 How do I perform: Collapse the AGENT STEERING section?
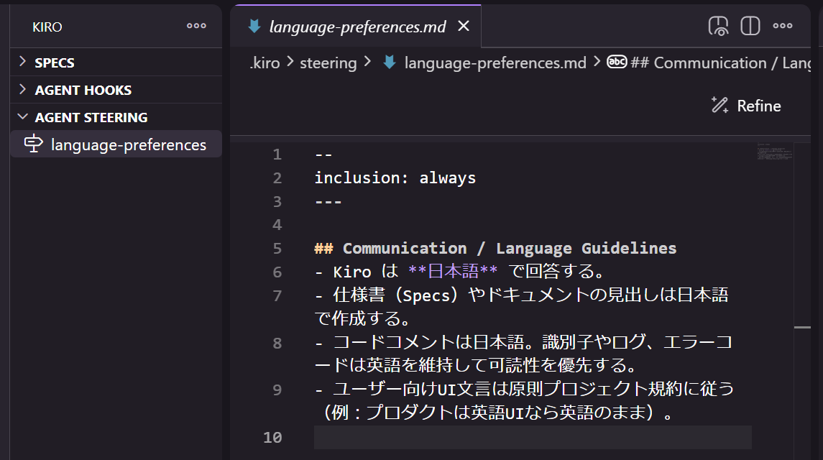click(x=116, y=117)
